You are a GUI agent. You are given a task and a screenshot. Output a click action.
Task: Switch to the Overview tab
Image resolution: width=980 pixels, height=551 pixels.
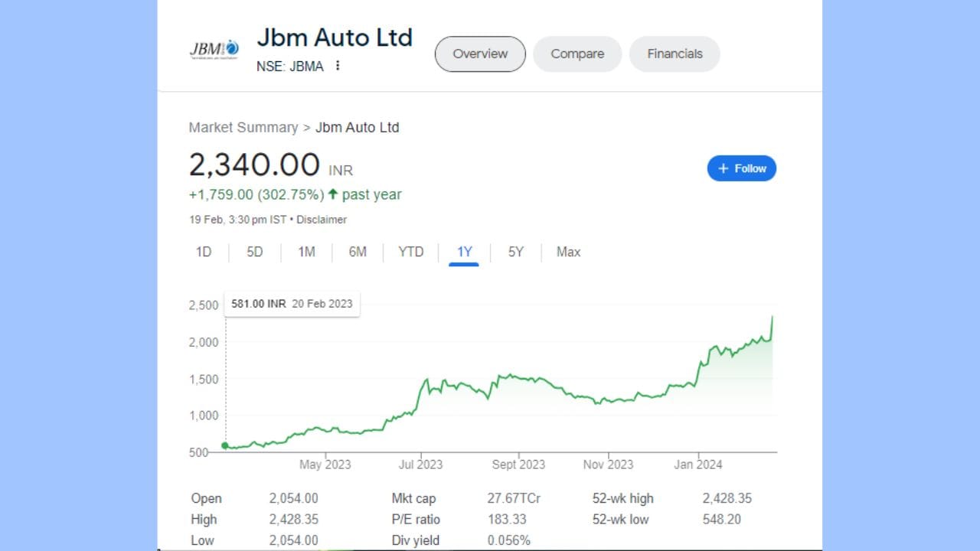(480, 54)
